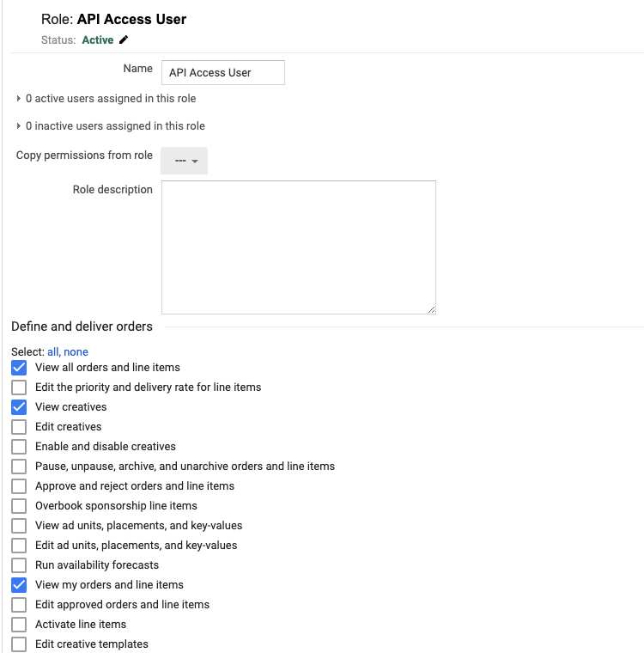Tick Enable and disable creatives
Screen dimensions: 644x653
19,447
